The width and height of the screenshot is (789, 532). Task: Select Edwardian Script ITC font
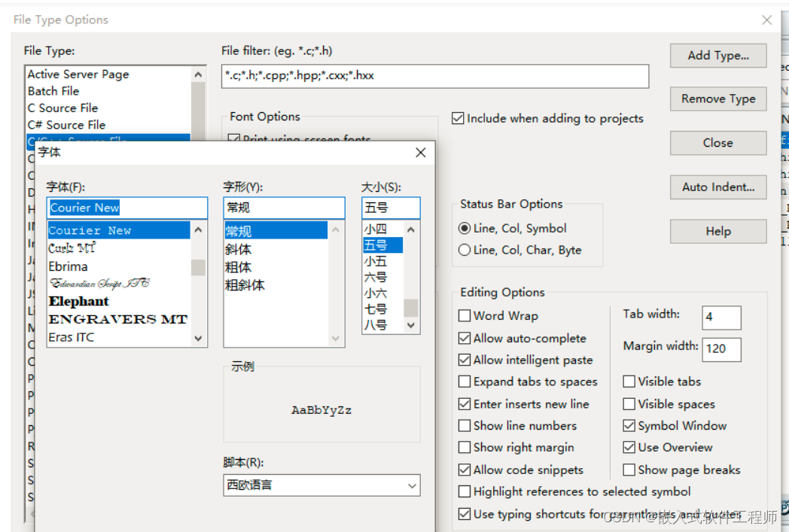(119, 284)
